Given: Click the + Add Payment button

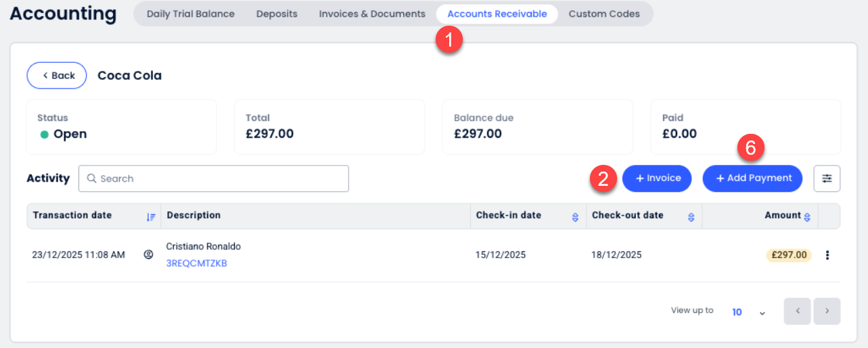Looking at the screenshot, I should (x=752, y=178).
